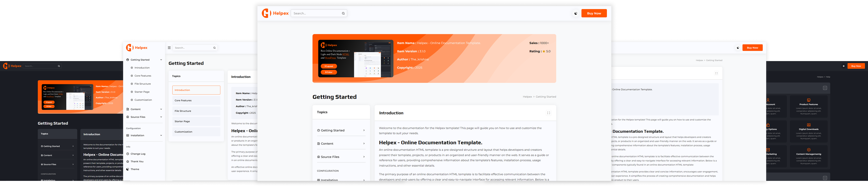
Task: Open Change Log from the left sidebar
Action: pyautogui.click(x=138, y=154)
